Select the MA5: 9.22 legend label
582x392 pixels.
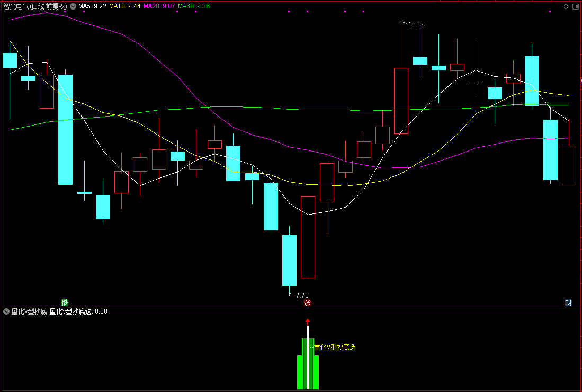[x=92, y=6]
